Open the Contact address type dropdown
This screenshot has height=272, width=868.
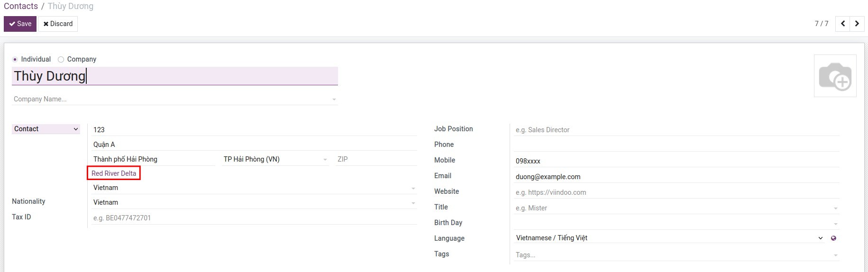click(46, 129)
